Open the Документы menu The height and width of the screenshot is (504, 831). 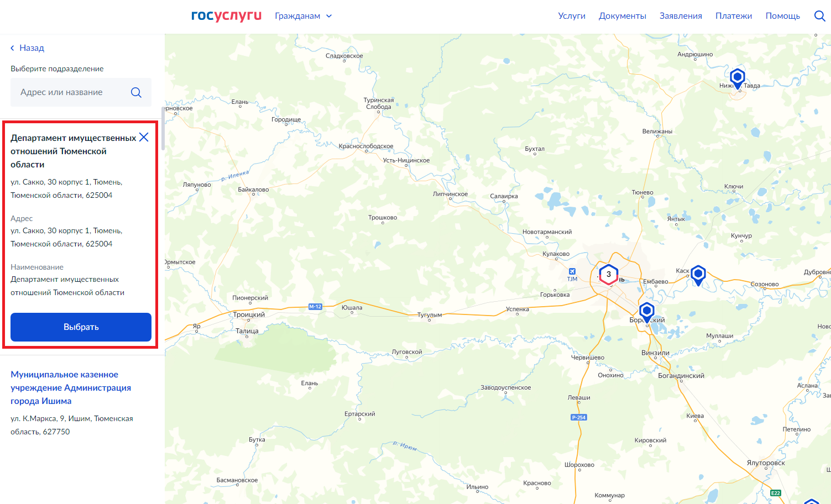[623, 16]
